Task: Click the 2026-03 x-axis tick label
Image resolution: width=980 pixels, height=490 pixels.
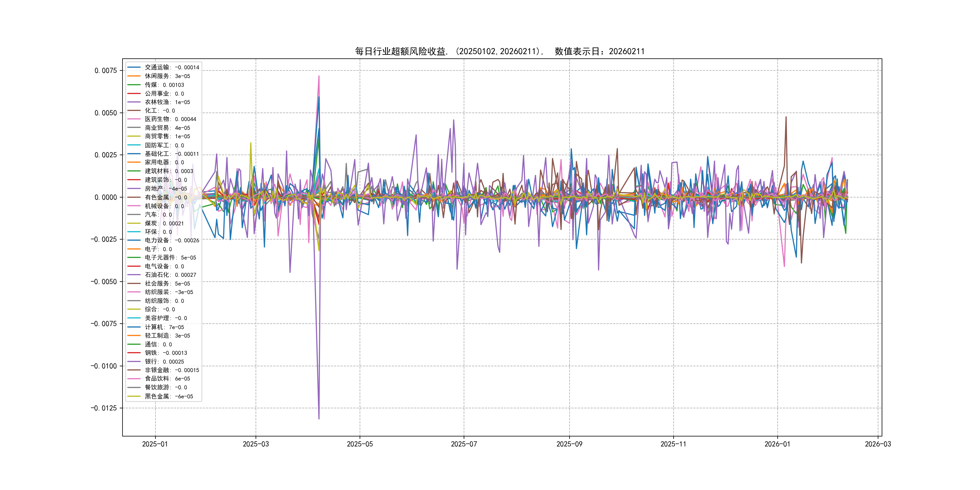Action: tap(878, 444)
